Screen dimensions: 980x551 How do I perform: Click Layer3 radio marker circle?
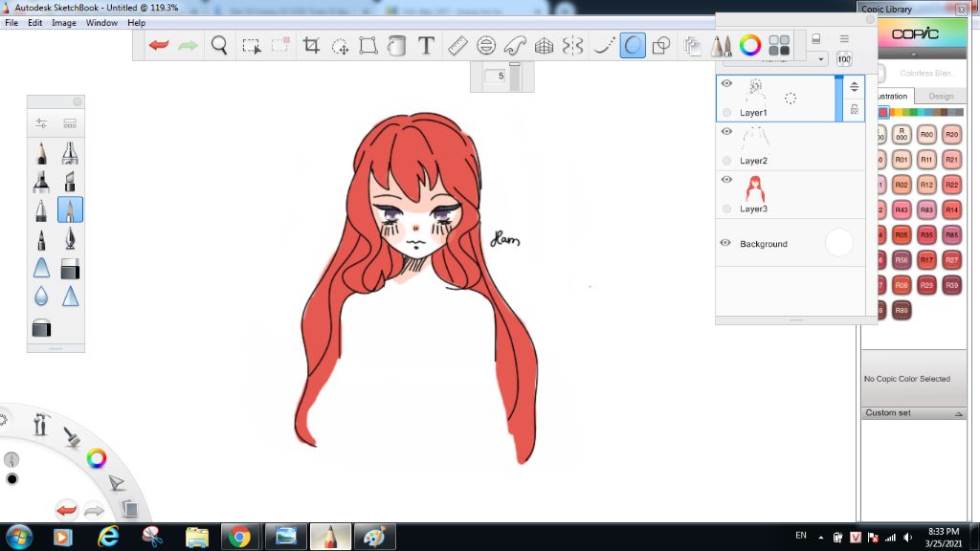[x=726, y=209]
